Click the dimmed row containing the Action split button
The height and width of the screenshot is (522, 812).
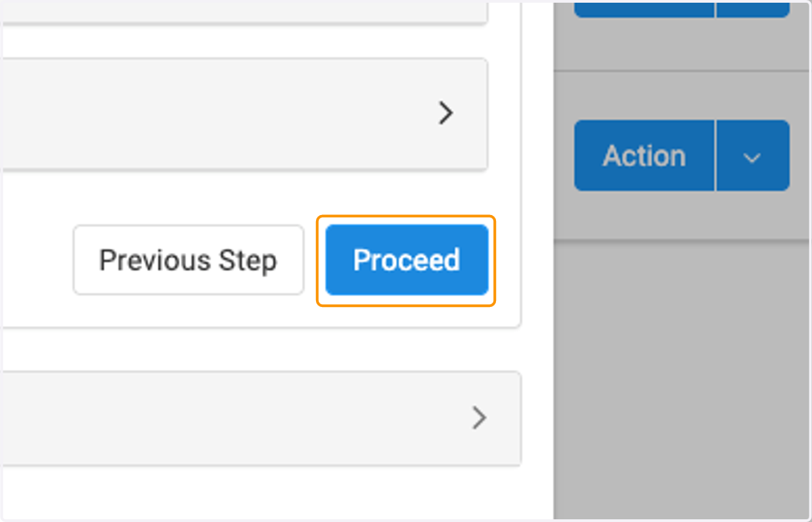click(682, 156)
